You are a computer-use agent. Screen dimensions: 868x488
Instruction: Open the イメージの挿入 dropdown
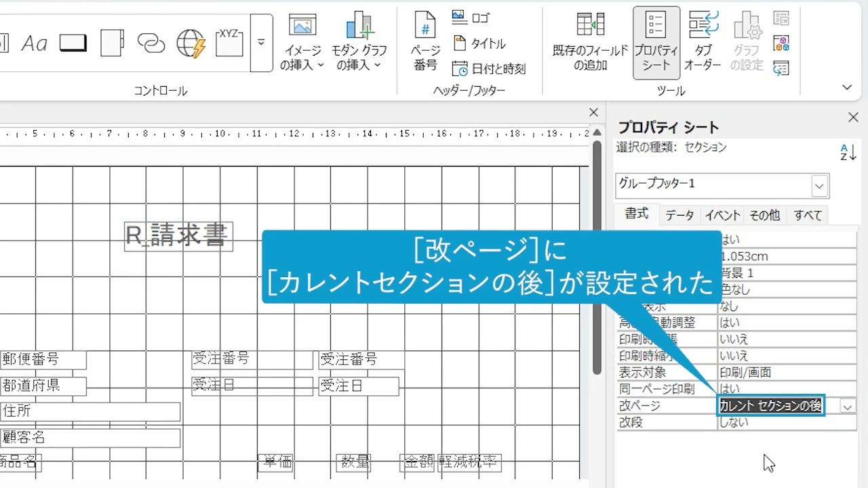(302, 42)
